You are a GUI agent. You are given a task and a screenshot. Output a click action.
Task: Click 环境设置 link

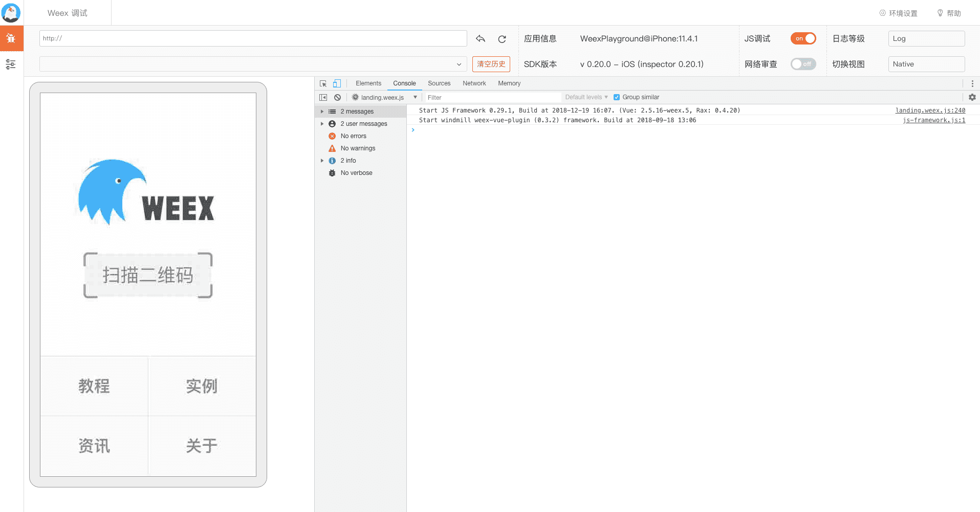[903, 13]
